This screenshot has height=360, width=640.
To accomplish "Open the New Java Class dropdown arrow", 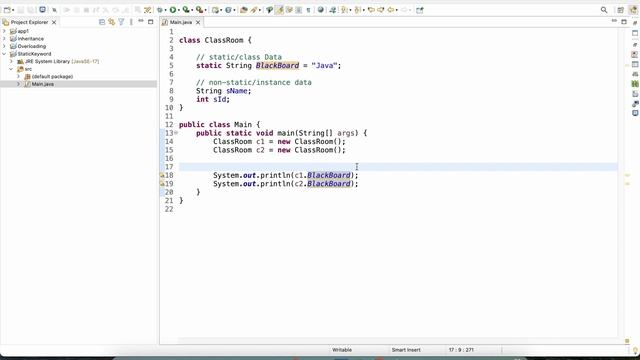I will point(234,10).
